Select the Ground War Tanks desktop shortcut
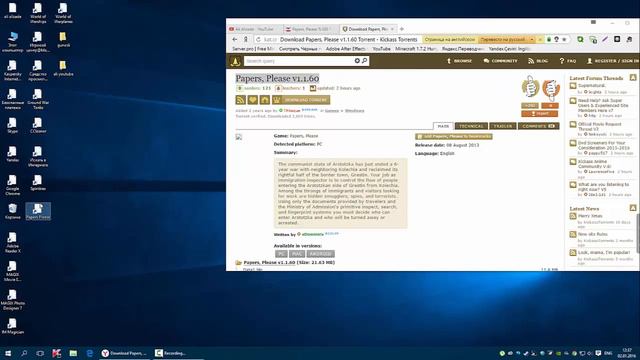The image size is (640, 360). tap(38, 99)
